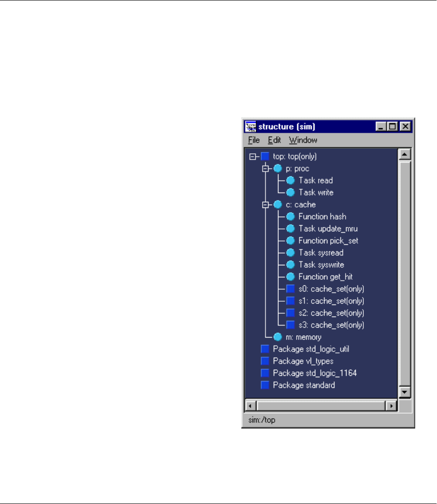The width and height of the screenshot is (437, 504).
Task: Open the Window menu
Action: pyautogui.click(x=303, y=140)
